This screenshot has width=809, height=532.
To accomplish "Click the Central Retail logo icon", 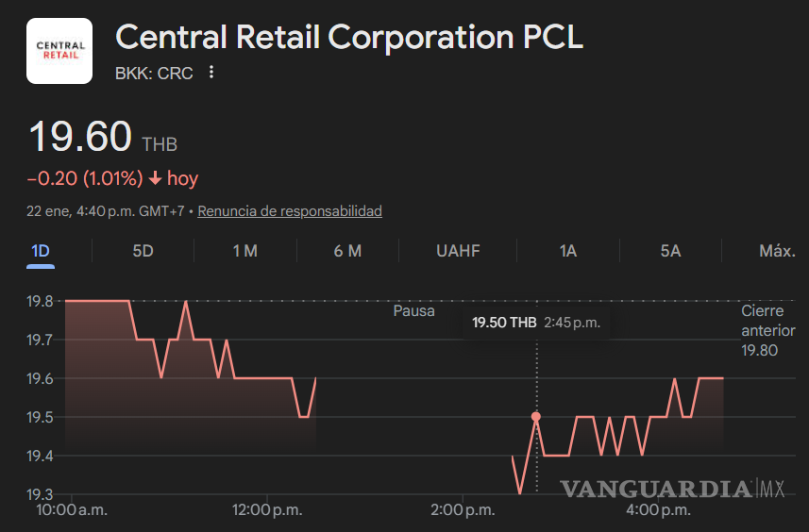I will point(59,51).
